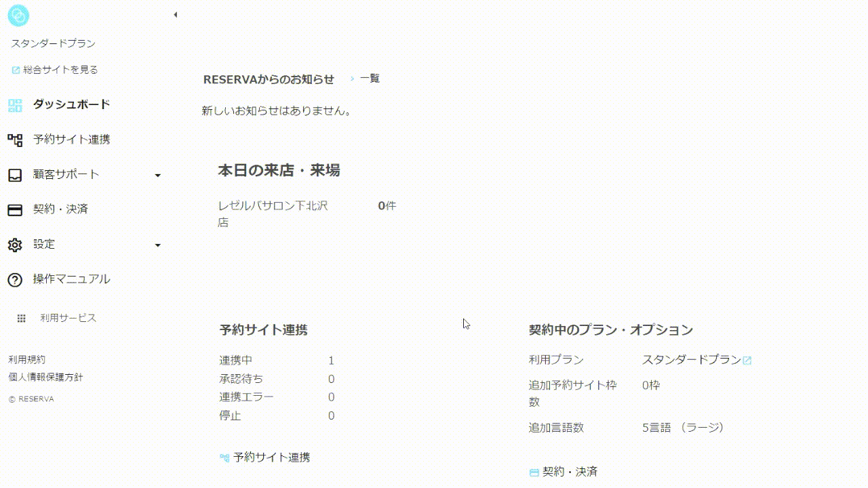Collapse the sidebar with the triangle arrow
The width and height of the screenshot is (868, 488).
coord(175,15)
